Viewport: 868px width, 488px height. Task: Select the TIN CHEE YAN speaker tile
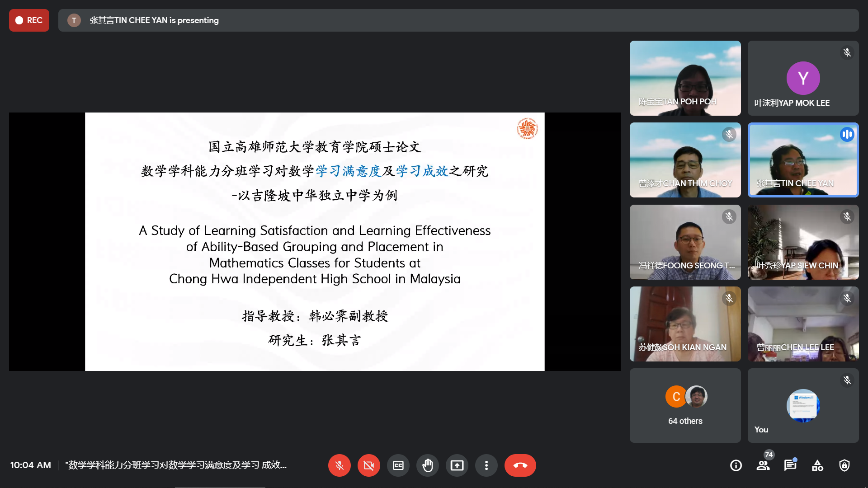click(x=803, y=160)
